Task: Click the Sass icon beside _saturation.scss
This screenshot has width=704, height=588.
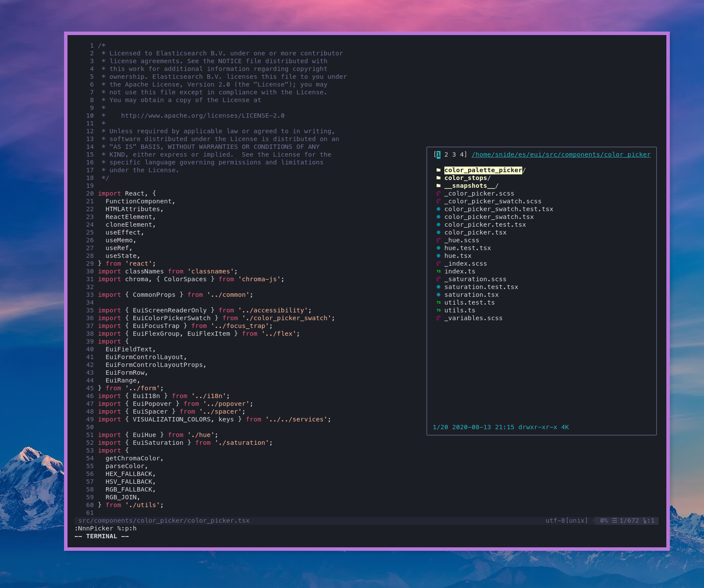Action: point(438,279)
